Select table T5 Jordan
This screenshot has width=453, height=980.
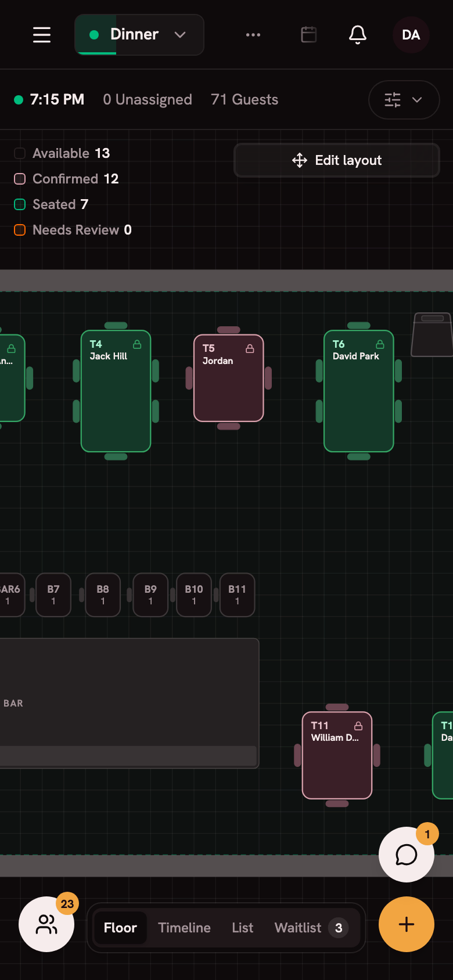click(x=229, y=378)
